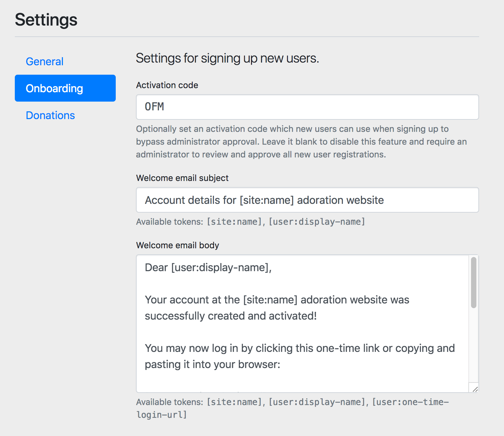504x436 pixels.
Task: Click the textarea resize handle icon
Action: [475, 389]
